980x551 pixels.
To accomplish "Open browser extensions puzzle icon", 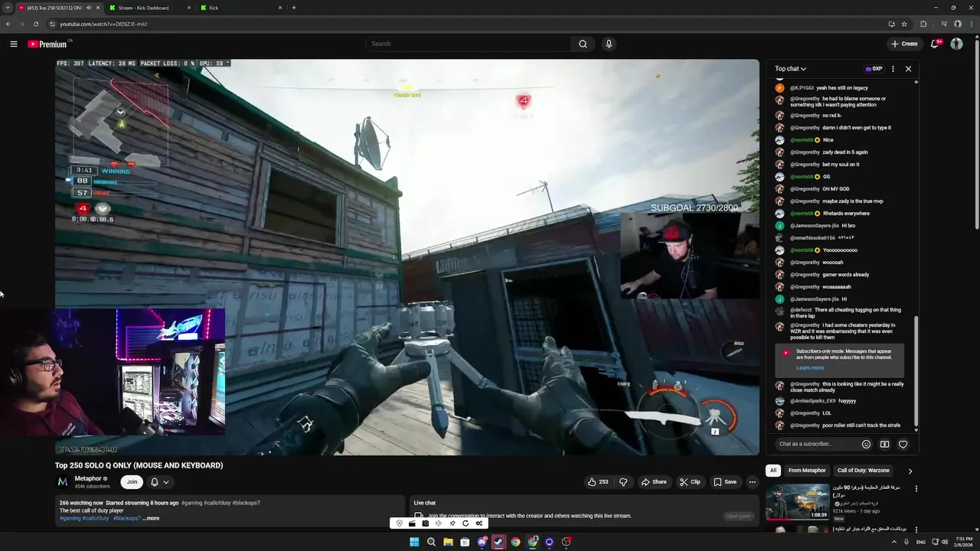I will [x=923, y=24].
